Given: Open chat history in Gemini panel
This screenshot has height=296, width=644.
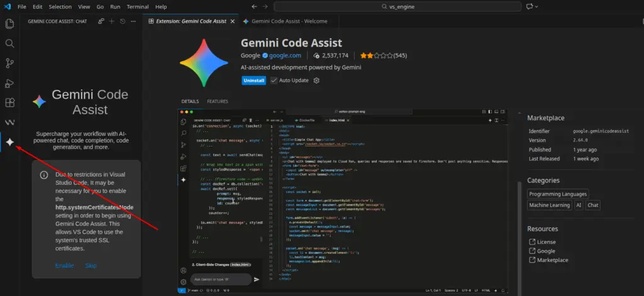Looking at the screenshot, I should [x=122, y=21].
